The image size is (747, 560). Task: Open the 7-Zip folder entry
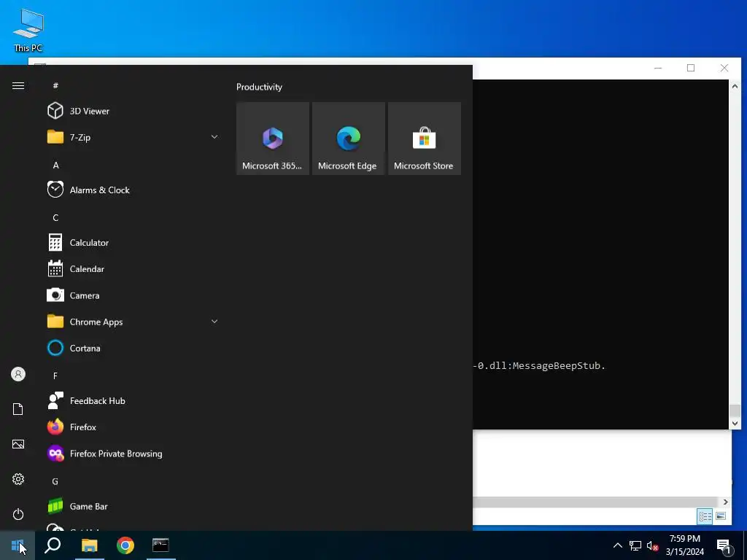131,137
